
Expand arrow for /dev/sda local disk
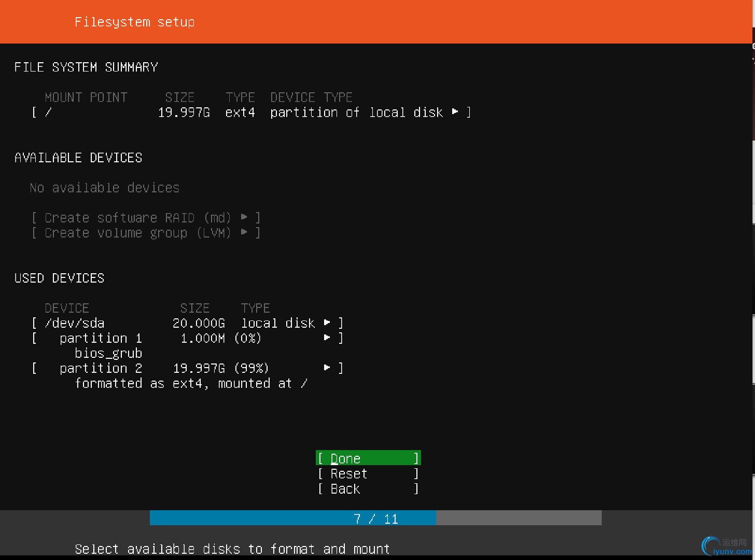(327, 323)
